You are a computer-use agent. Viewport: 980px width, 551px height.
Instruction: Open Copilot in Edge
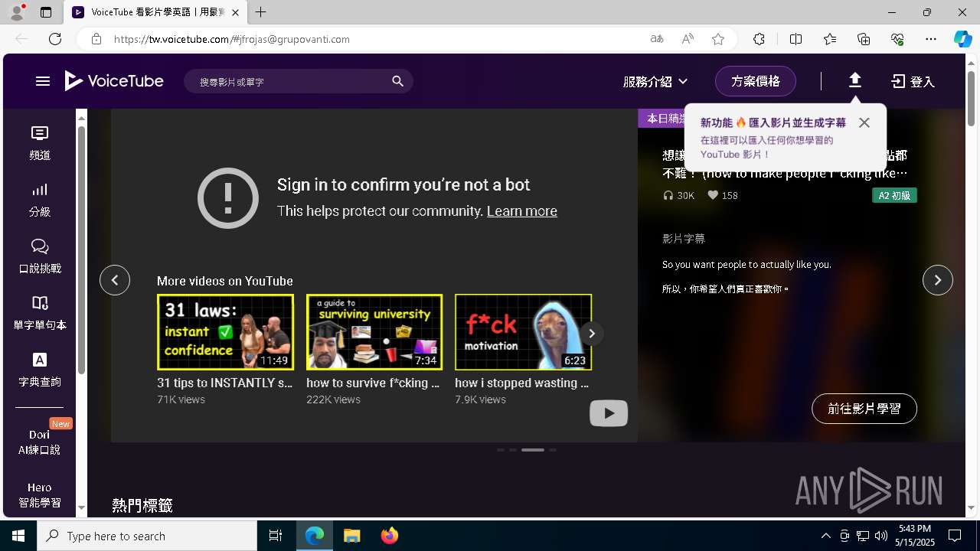[962, 39]
